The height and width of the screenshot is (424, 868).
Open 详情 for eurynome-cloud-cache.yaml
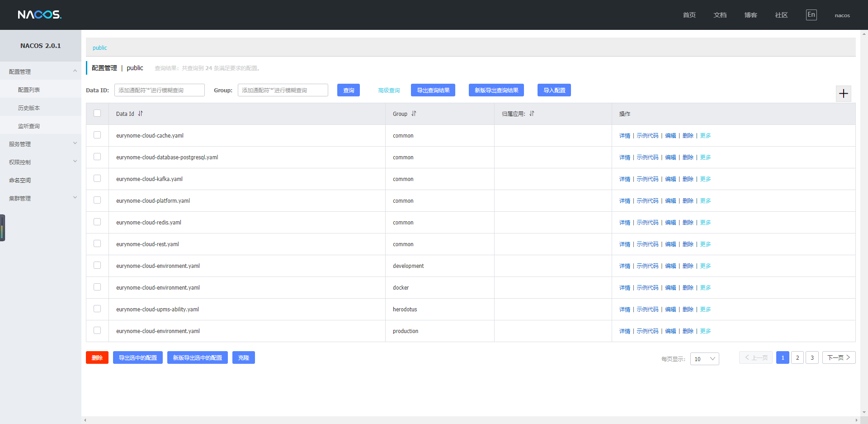[x=625, y=136]
